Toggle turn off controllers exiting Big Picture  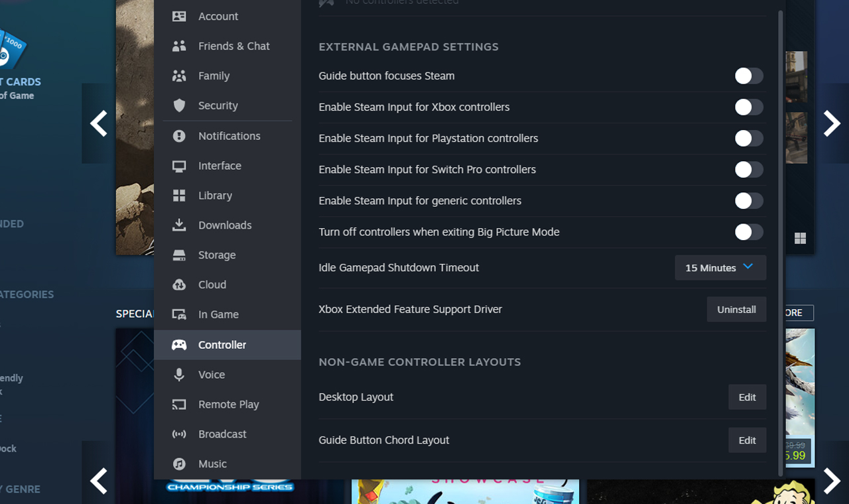point(748,232)
